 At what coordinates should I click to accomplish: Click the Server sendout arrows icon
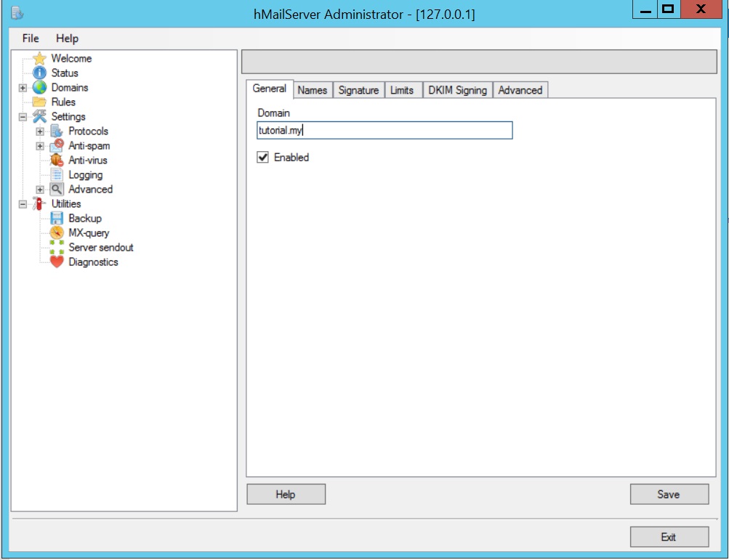[57, 247]
